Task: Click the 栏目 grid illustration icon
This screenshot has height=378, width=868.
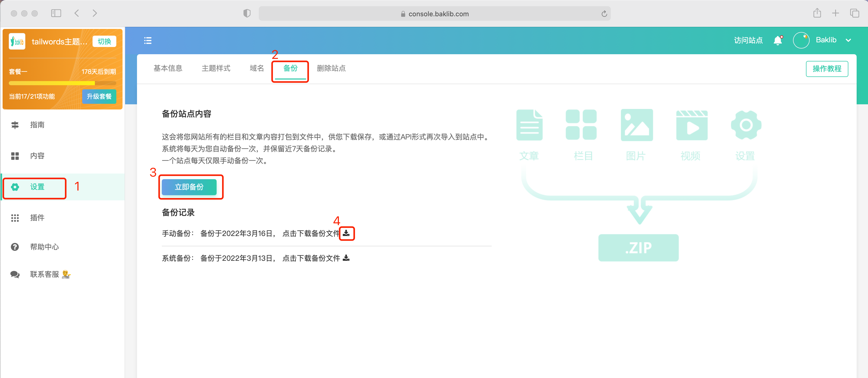Action: pos(581,125)
